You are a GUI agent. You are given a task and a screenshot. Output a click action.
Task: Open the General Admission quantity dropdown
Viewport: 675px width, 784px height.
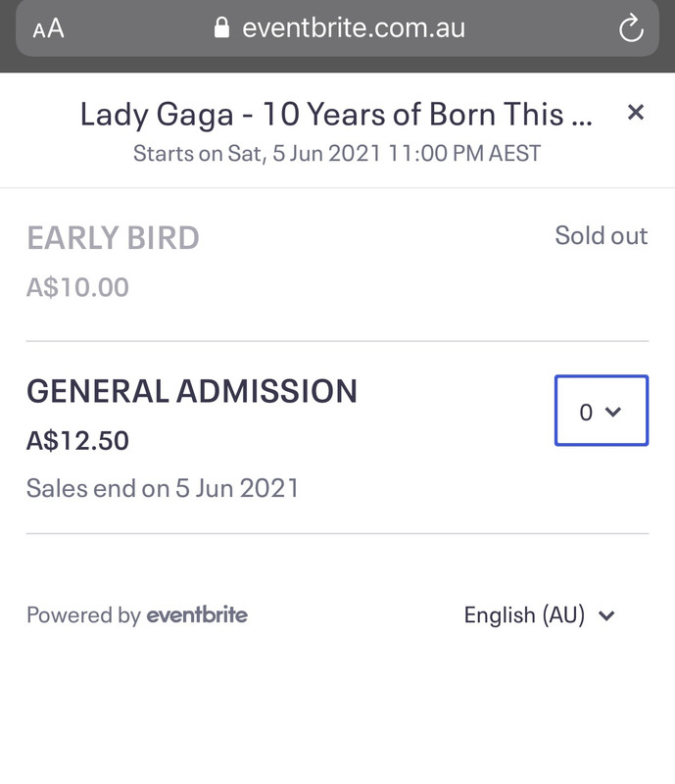(x=602, y=411)
